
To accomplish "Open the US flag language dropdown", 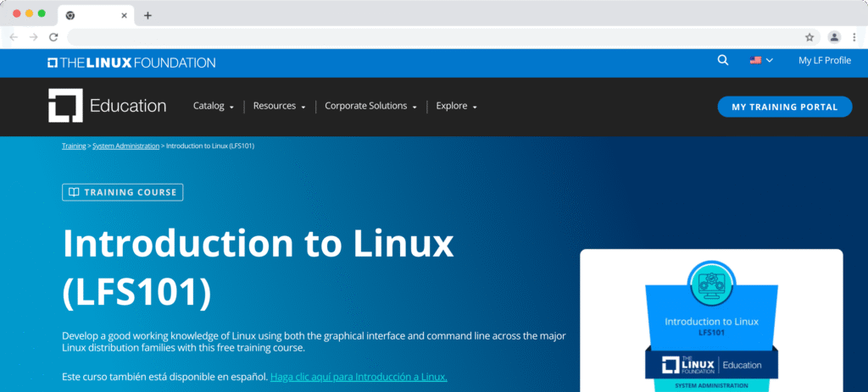I will coord(761,60).
